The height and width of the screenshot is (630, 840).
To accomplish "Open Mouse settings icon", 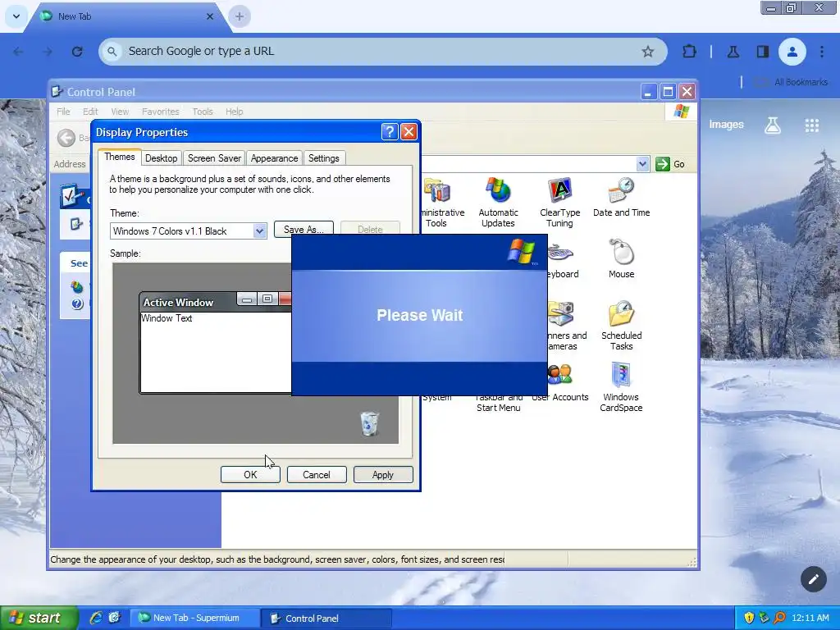I will pyautogui.click(x=621, y=258).
